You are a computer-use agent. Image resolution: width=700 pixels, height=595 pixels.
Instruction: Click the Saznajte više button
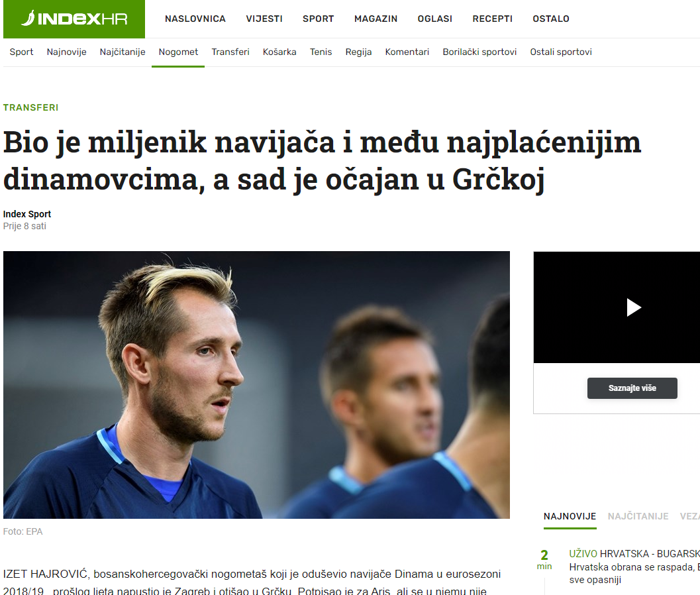[x=632, y=388]
